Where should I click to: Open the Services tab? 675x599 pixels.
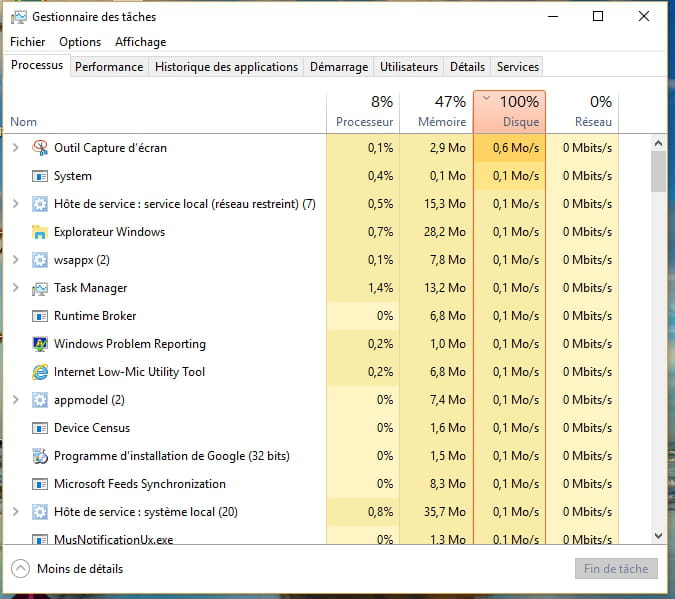coord(517,67)
